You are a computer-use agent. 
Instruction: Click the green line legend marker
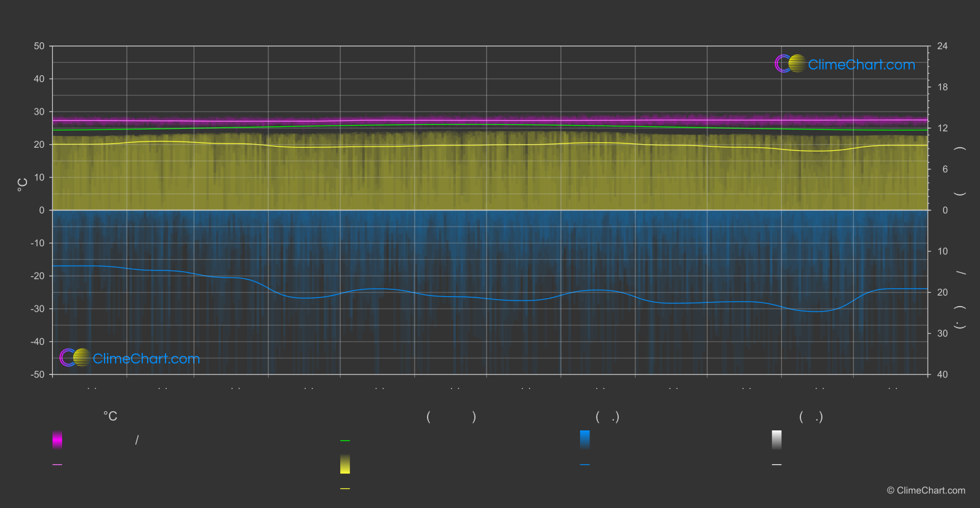(x=345, y=441)
